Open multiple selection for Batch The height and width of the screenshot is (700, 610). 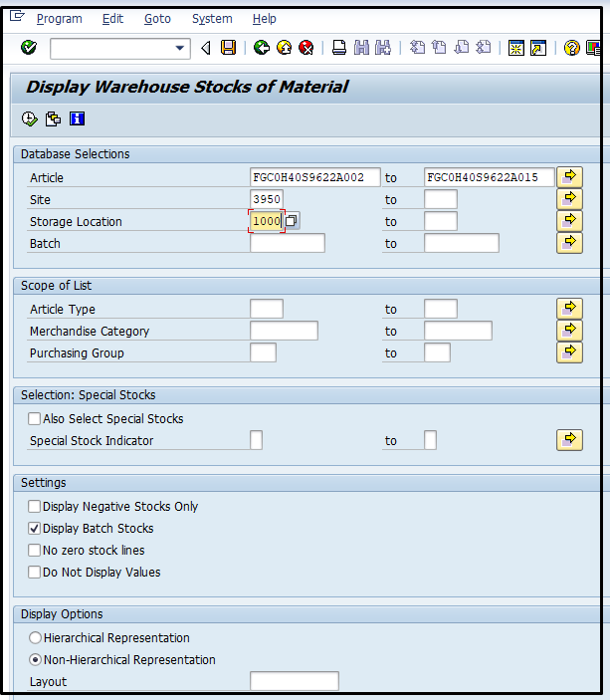[569, 242]
